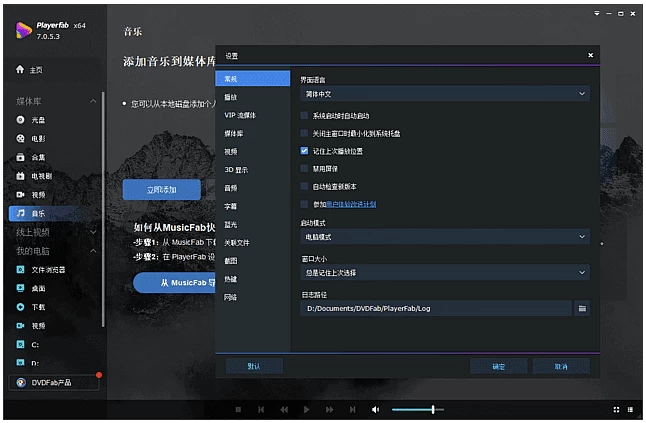Mute audio with the speaker icon

click(x=376, y=410)
